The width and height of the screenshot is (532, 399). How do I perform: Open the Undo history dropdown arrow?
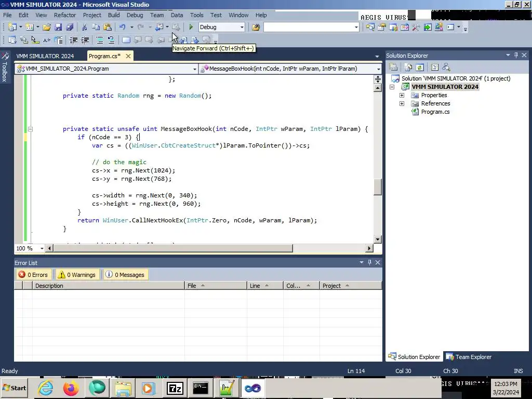[x=131, y=27]
